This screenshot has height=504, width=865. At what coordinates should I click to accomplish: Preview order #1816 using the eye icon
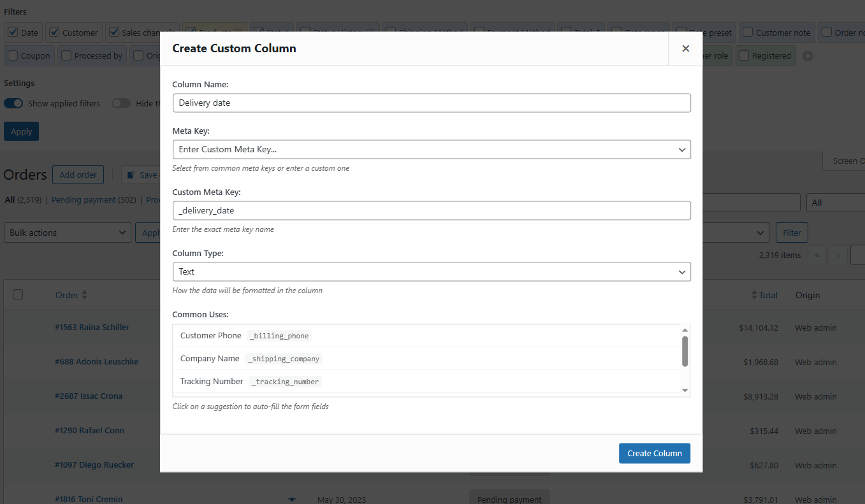coord(292,500)
